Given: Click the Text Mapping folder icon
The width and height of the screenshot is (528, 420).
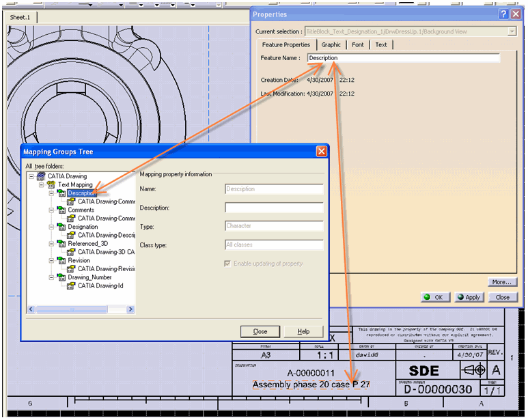Looking at the screenshot, I should pos(51,184).
